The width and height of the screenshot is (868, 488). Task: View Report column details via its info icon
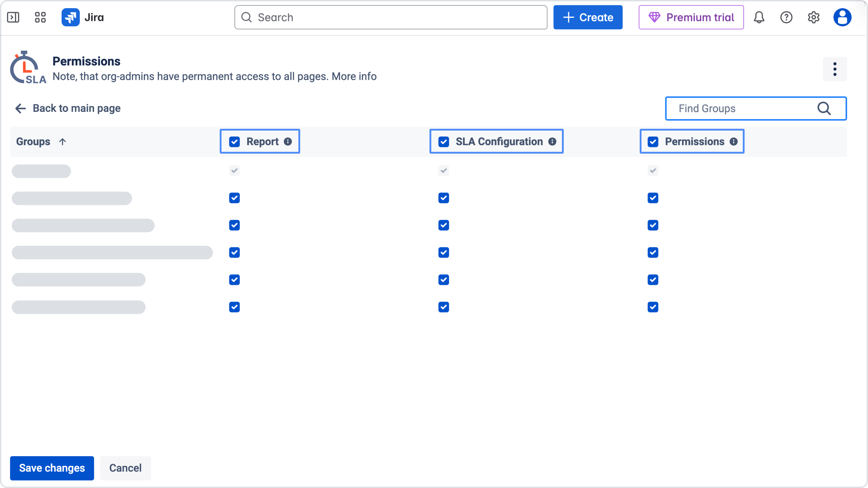coord(288,141)
